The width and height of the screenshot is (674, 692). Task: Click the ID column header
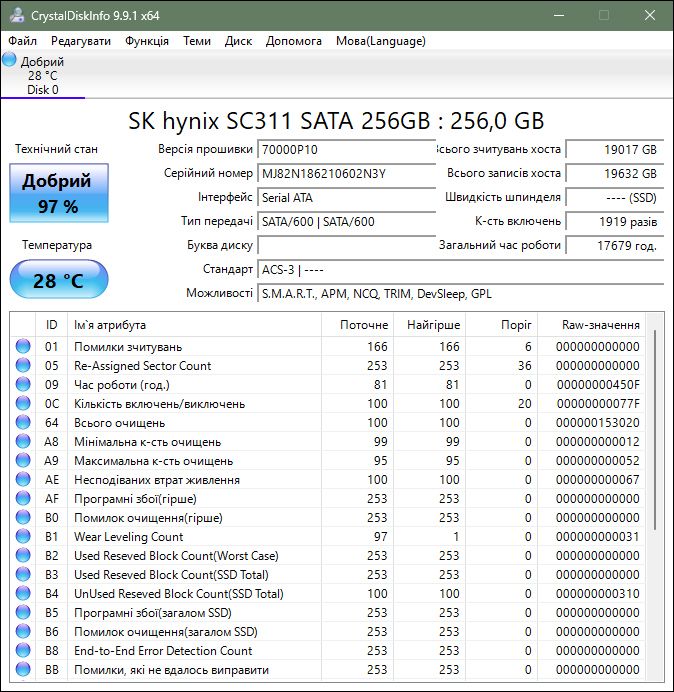tap(51, 325)
